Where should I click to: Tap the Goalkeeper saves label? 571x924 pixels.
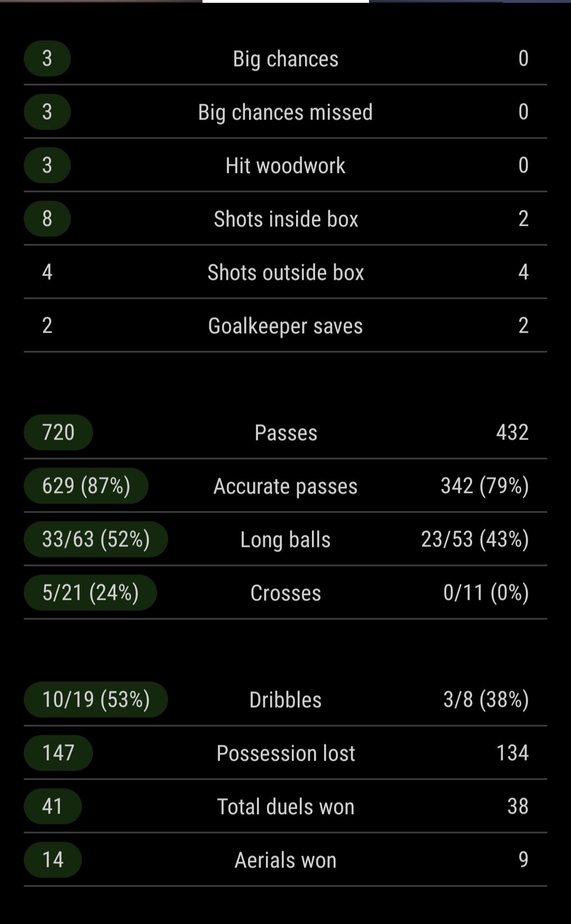tap(285, 326)
